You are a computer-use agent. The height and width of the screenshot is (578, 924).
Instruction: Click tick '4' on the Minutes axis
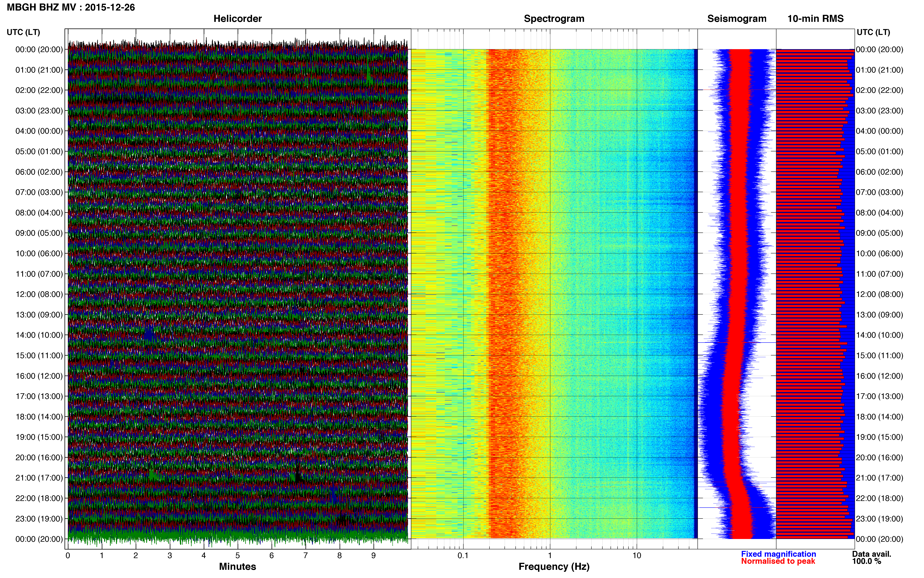tap(204, 556)
